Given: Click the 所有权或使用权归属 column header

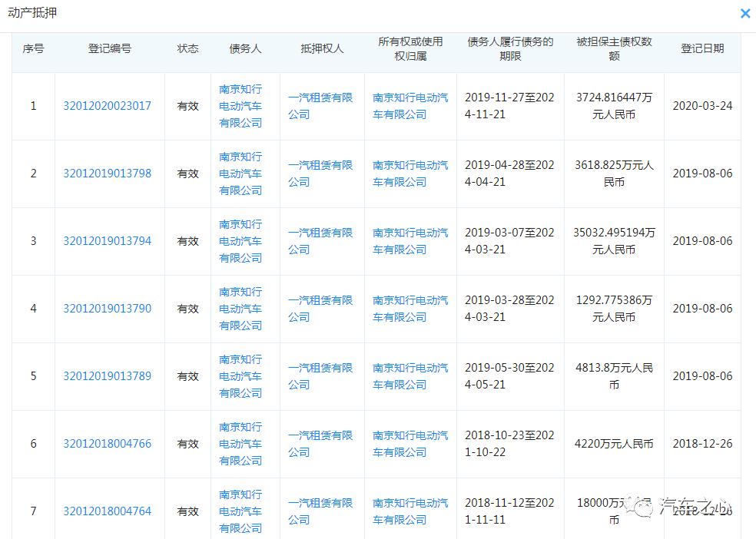Looking at the screenshot, I should (x=410, y=48).
